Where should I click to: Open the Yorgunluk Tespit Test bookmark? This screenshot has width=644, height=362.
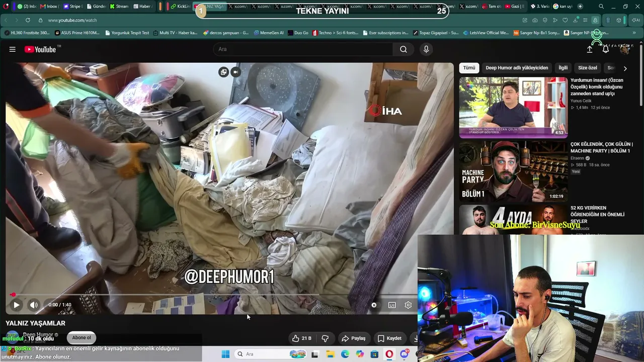click(x=127, y=33)
